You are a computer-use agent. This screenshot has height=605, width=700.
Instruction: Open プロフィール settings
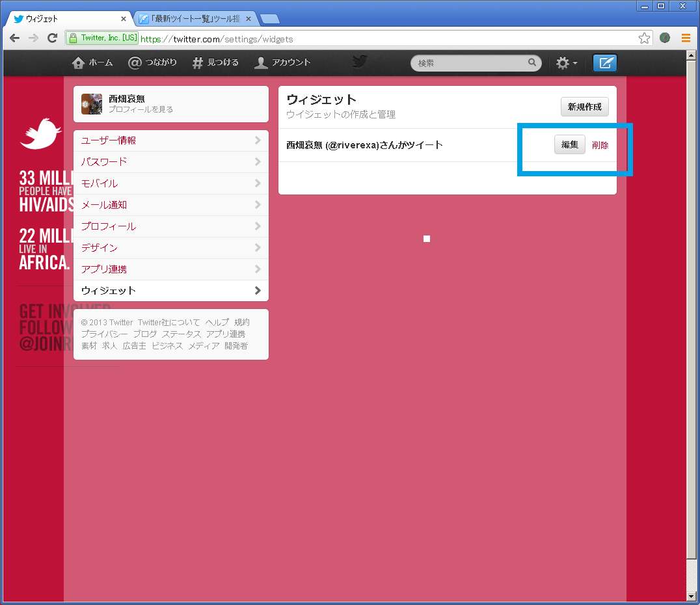tap(171, 226)
